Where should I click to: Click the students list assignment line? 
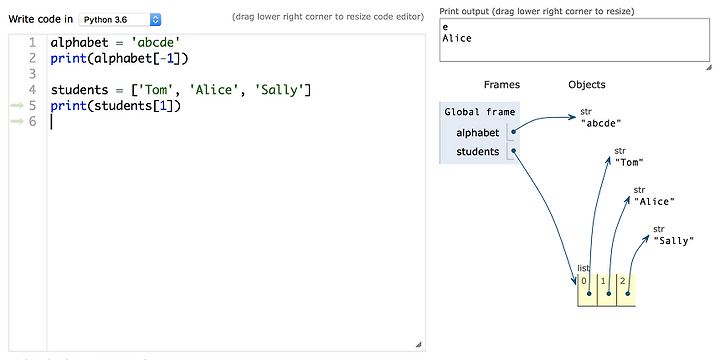[x=181, y=90]
